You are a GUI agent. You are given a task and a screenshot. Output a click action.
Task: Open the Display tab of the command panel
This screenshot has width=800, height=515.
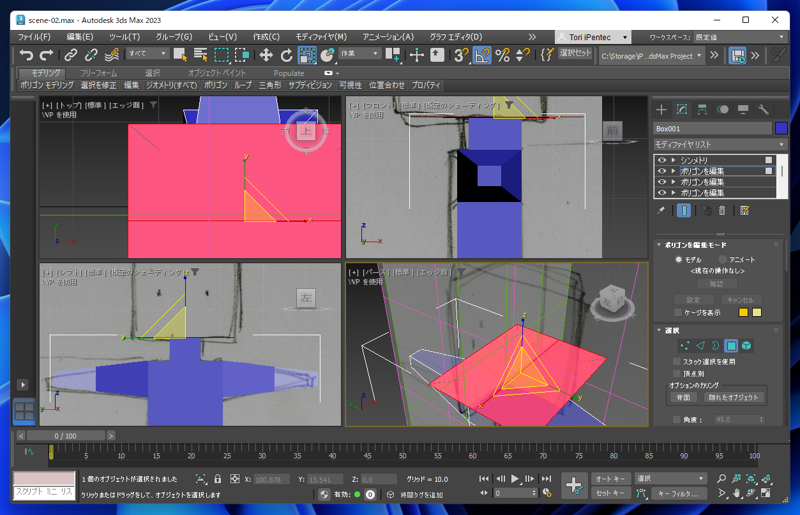pos(743,109)
